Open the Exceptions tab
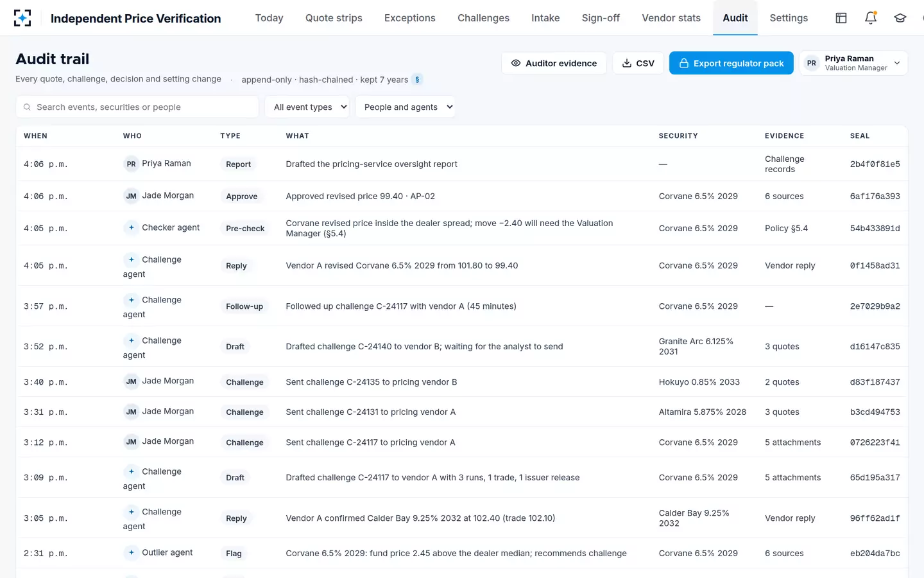The width and height of the screenshot is (924, 578). tap(410, 18)
